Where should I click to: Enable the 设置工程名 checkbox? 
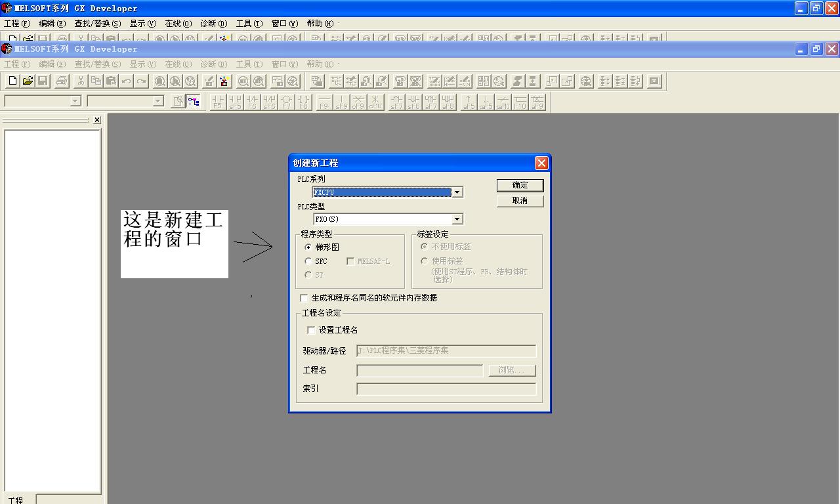311,330
